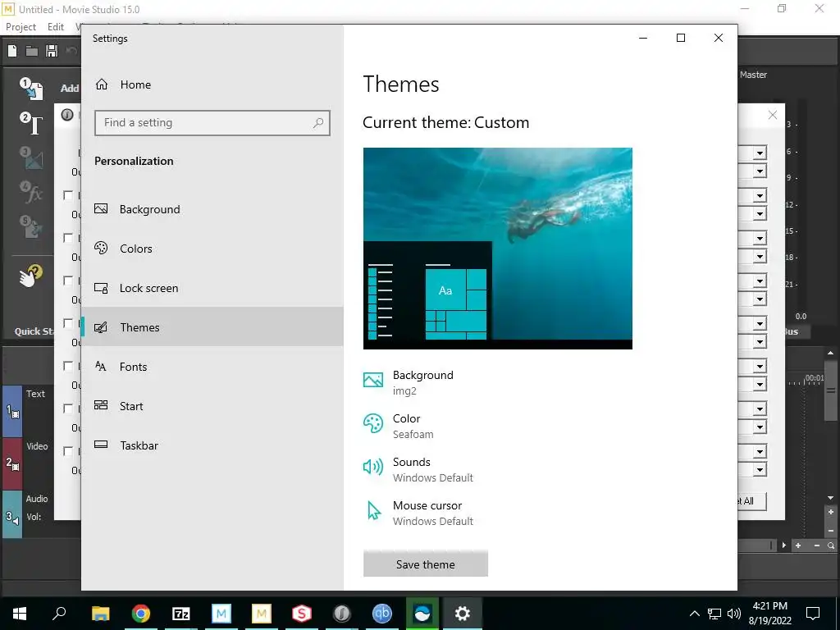The height and width of the screenshot is (630, 840).
Task: Open theme Color option showing Seafoam
Action: pos(399,426)
